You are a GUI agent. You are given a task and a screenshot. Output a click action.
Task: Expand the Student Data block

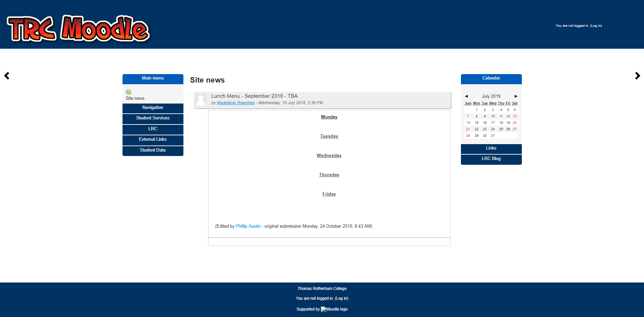tap(153, 150)
